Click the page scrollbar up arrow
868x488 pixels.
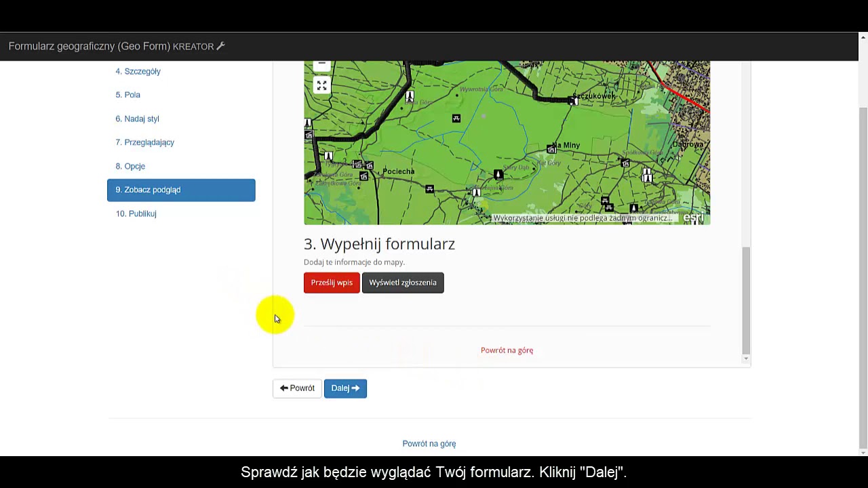click(863, 36)
